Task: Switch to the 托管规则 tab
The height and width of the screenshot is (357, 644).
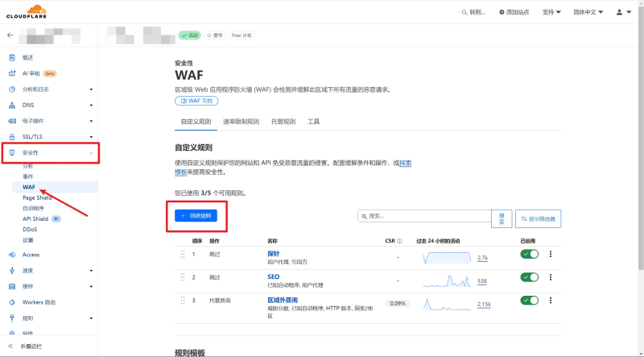Action: tap(283, 122)
